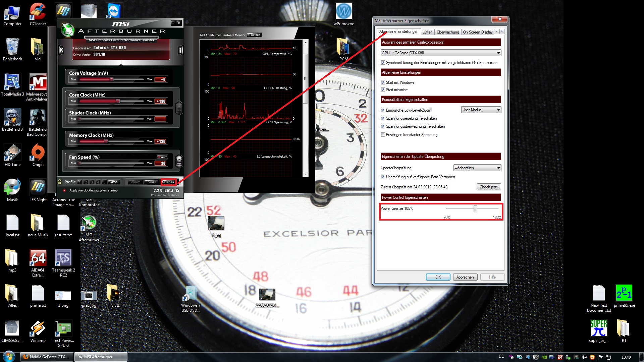Open the TechPowerUp GPU-Z desktop icon
644x362 pixels.
63,334
